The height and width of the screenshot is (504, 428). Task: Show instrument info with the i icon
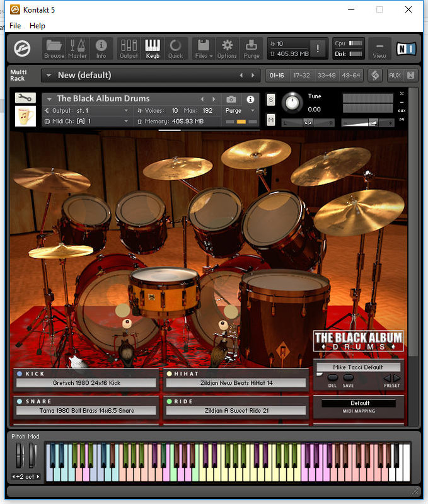250,100
